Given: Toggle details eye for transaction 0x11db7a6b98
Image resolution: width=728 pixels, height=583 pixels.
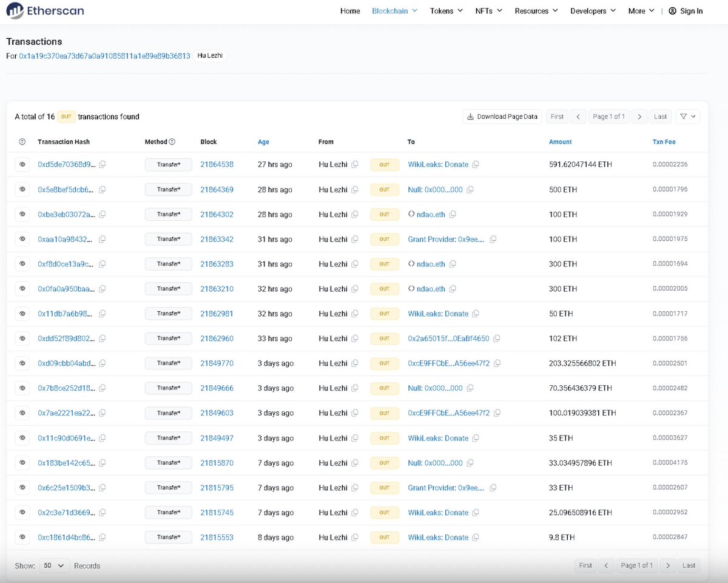Looking at the screenshot, I should coord(22,314).
